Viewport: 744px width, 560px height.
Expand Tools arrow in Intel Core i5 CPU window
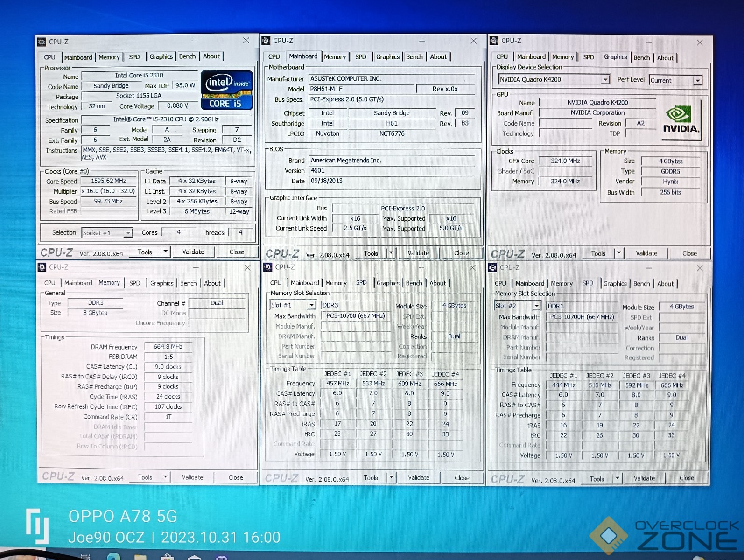pos(165,252)
